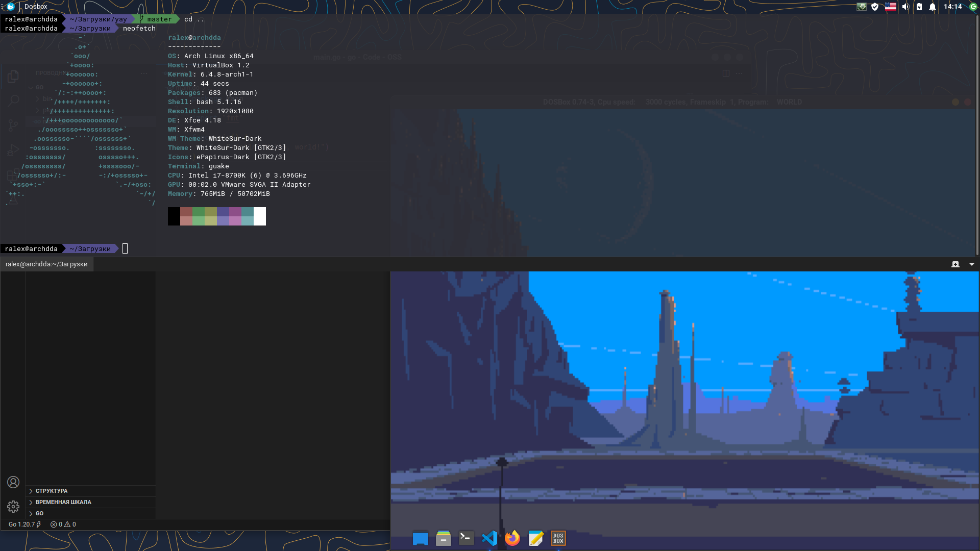980x551 pixels.
Task: Click the Guake terminal tray indicator
Action: (x=862, y=7)
